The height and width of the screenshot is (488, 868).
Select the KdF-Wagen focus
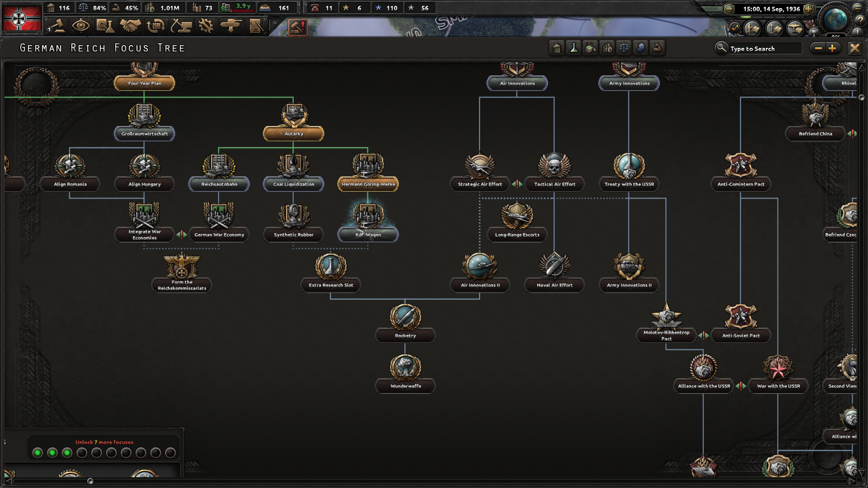368,235
